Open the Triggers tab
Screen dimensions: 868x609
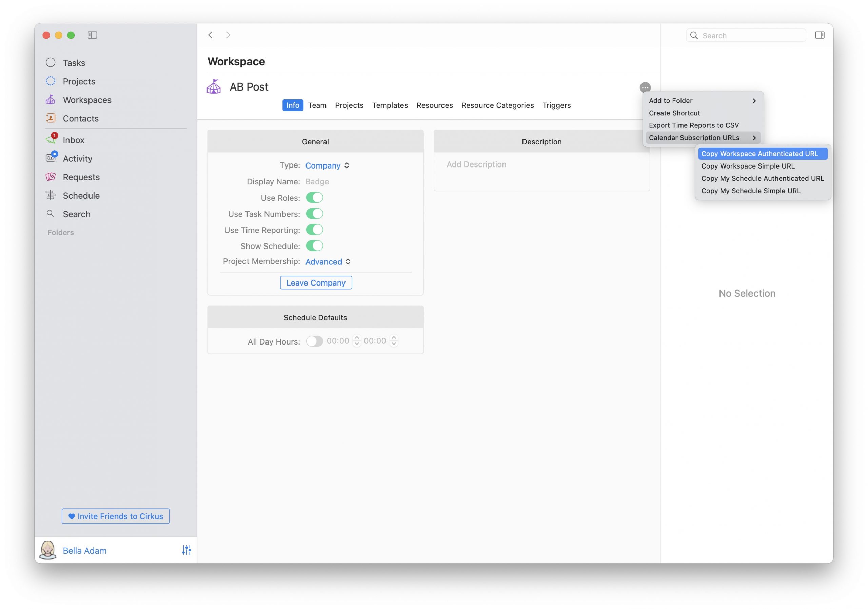click(556, 105)
